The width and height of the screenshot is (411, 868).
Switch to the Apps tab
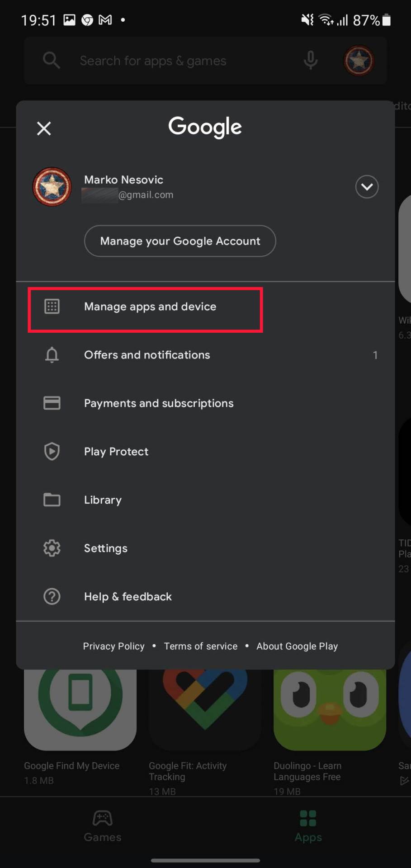[308, 827]
